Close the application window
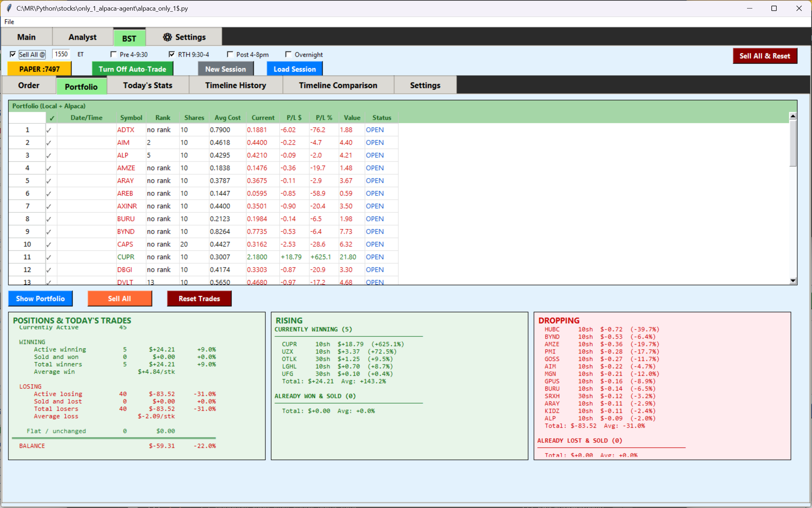 799,8
